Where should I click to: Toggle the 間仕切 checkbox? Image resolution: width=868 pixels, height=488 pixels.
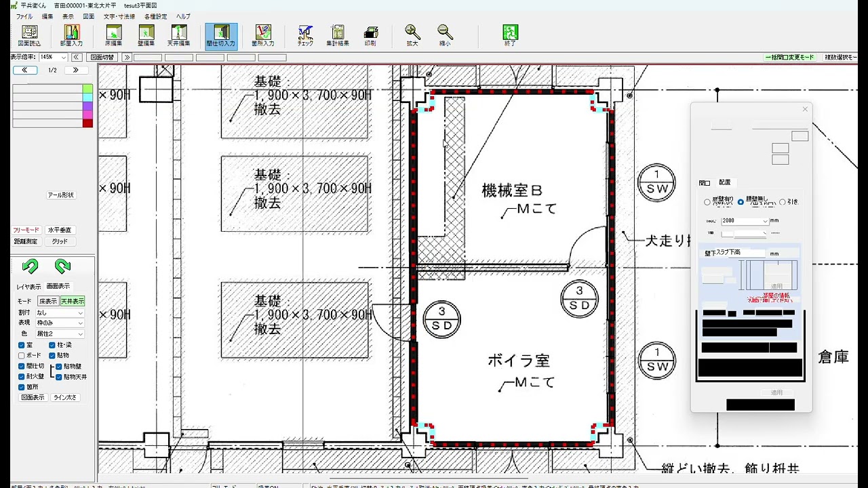tap(22, 366)
